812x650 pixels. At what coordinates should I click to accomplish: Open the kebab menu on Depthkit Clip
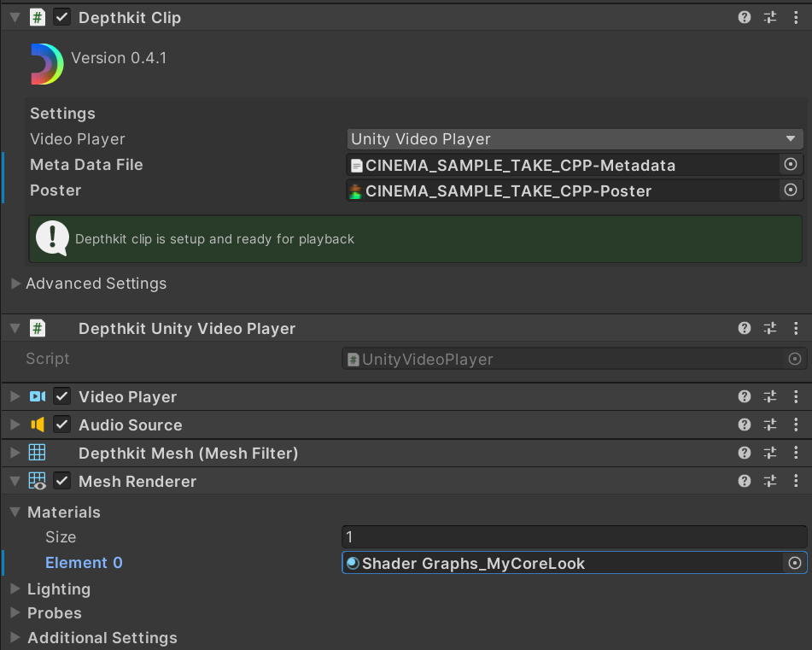coord(797,17)
